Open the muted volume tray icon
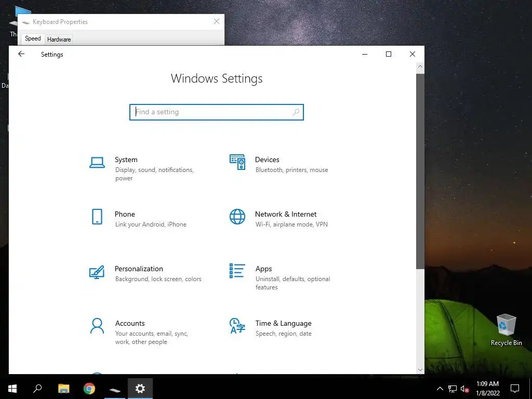Viewport: 532px width, 399px height. pyautogui.click(x=465, y=389)
